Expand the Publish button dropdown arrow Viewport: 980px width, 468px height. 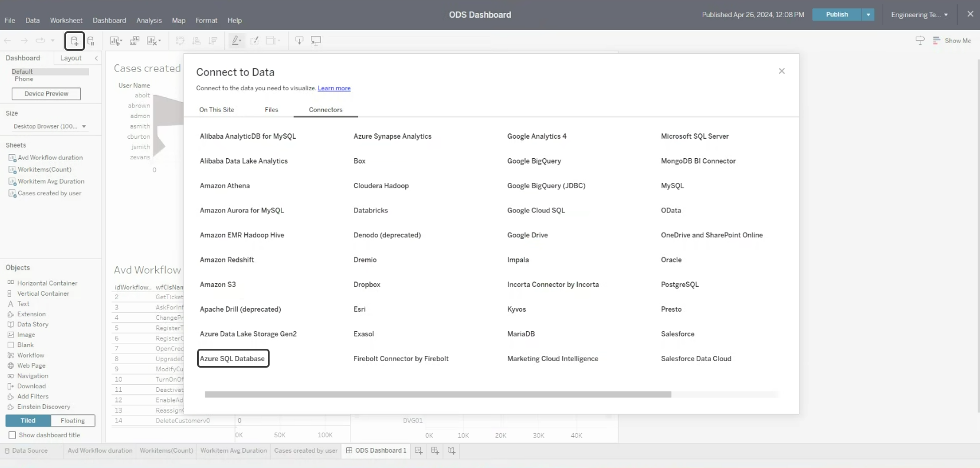click(x=868, y=15)
